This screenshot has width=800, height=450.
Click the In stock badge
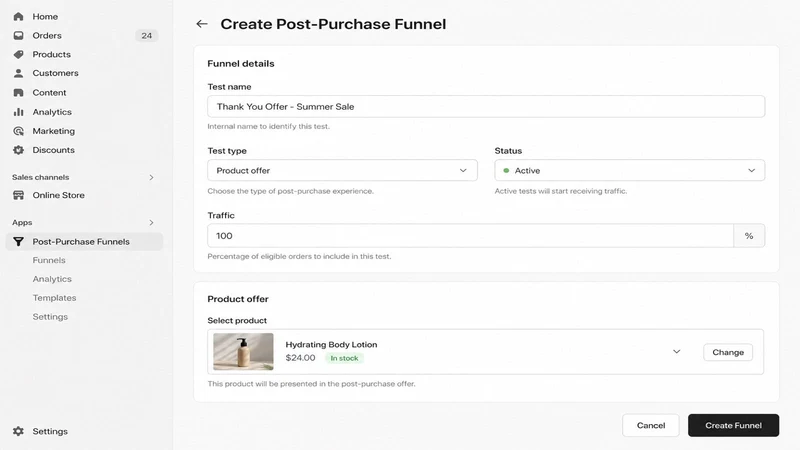point(344,358)
